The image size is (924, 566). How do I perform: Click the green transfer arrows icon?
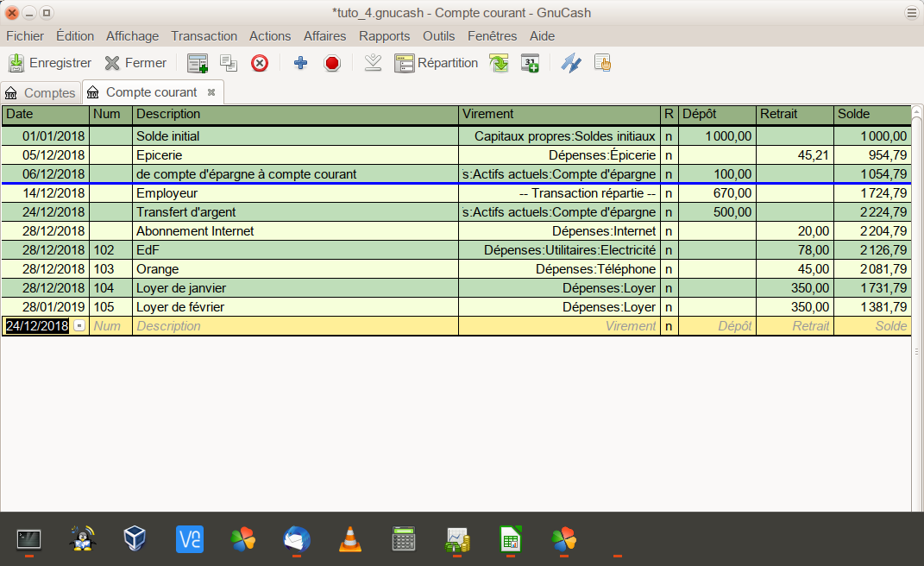(x=499, y=63)
